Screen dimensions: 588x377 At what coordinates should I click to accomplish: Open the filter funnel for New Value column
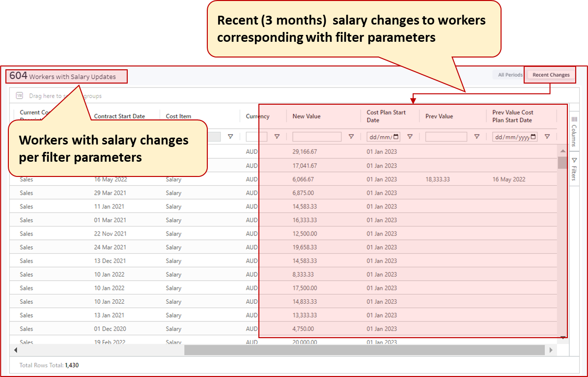coord(350,137)
